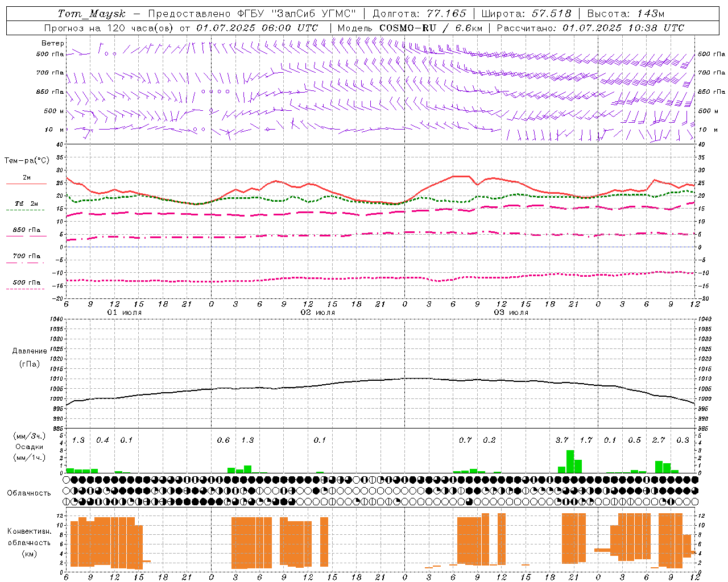This screenshot has height=582, width=728.
Task: Click the 'Осадки' precipitation label
Action: tap(30, 447)
